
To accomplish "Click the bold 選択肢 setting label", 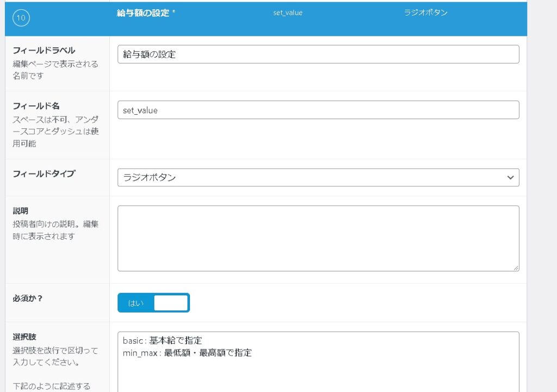I will pos(24,337).
